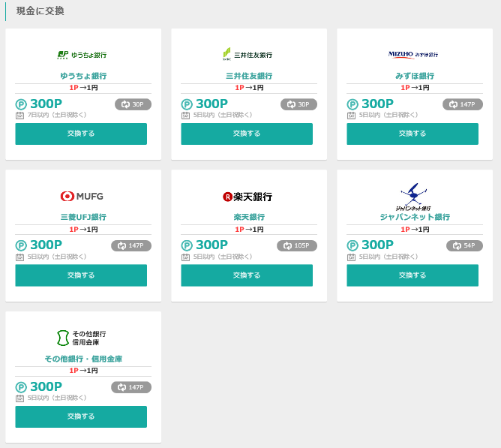The height and width of the screenshot is (448, 501).
Task: Click 300P amount on 三菱UFJ銀行 card
Action: click(46, 245)
